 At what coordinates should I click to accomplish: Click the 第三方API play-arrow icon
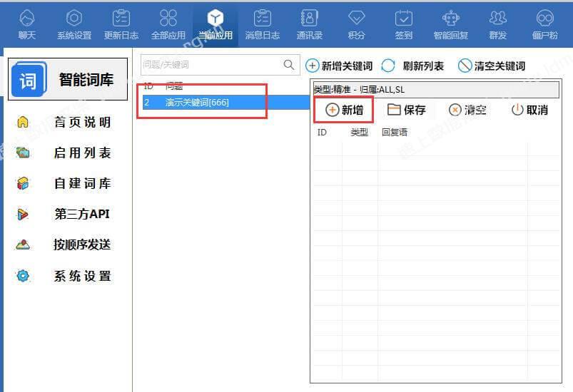point(23,215)
